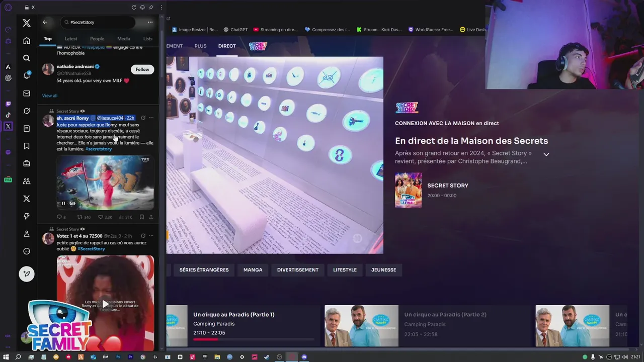Open the #SecretStory hashtag in Votez post
Viewport: 644px width, 362px height.
pyautogui.click(x=91, y=249)
